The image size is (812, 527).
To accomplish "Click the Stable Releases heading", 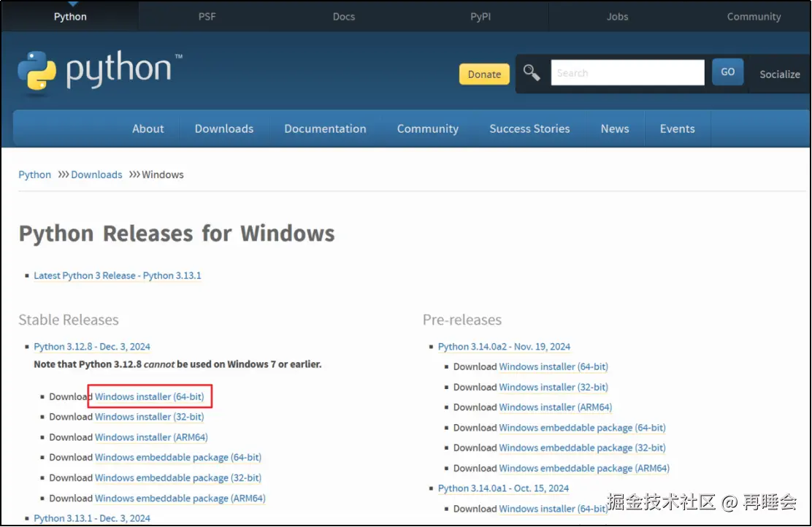I will (69, 320).
